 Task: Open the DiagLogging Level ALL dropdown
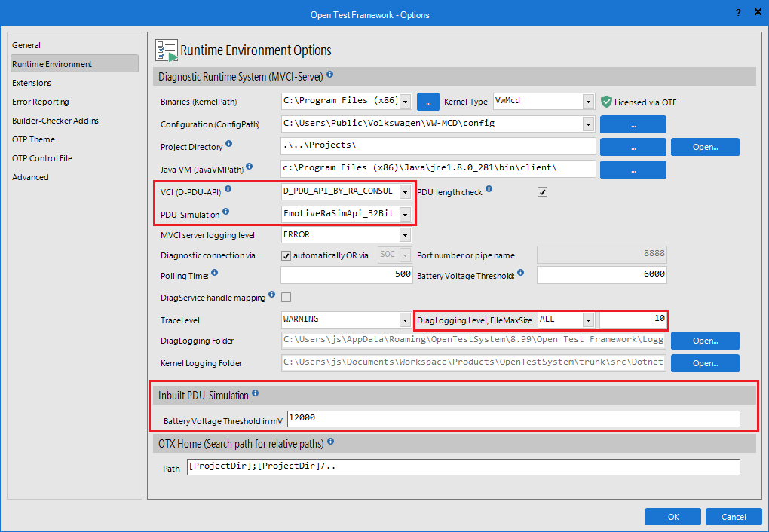588,320
